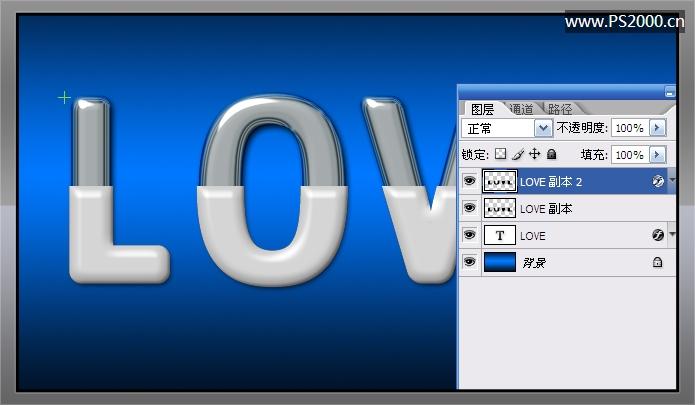Select LOVE 副本 2 layer thumbnail
Screen dimensions: 695x405
500,181
